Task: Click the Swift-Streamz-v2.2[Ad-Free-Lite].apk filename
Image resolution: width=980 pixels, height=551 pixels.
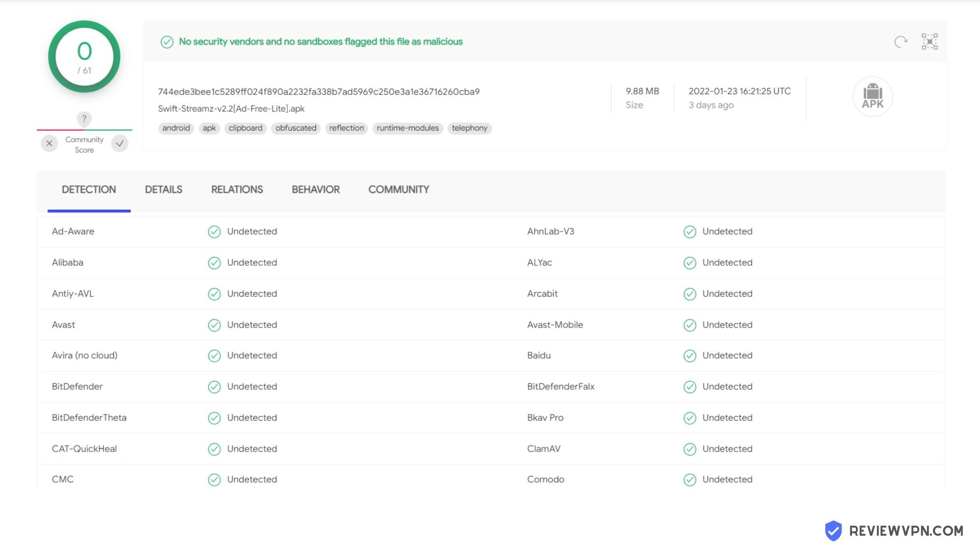Action: [231, 109]
